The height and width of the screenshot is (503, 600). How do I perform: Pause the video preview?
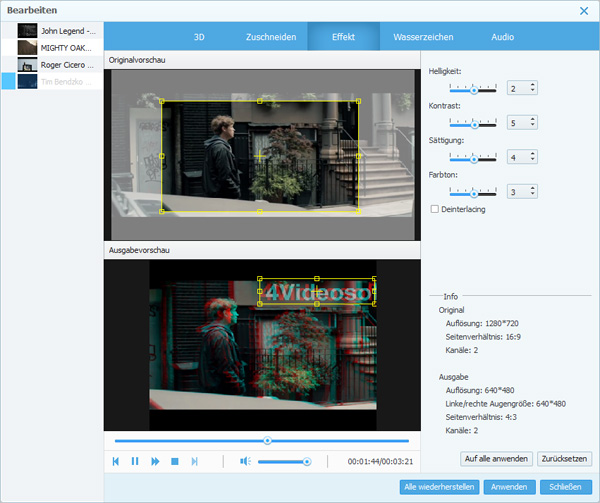tap(135, 461)
